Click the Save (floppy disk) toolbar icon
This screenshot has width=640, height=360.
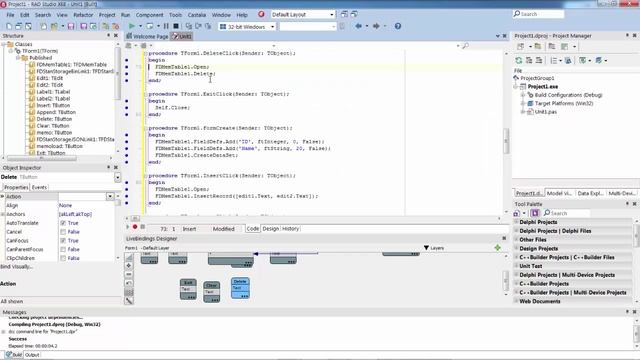point(71,26)
